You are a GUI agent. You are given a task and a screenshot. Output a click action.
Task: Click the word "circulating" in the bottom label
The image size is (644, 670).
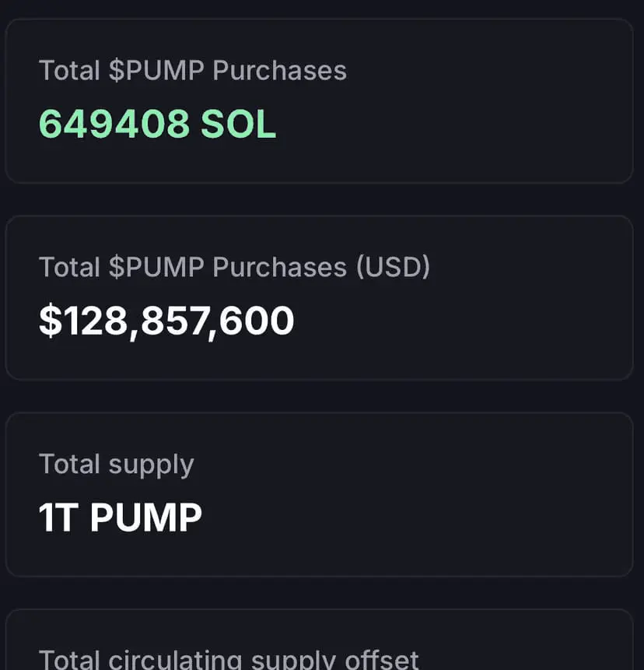175,659
